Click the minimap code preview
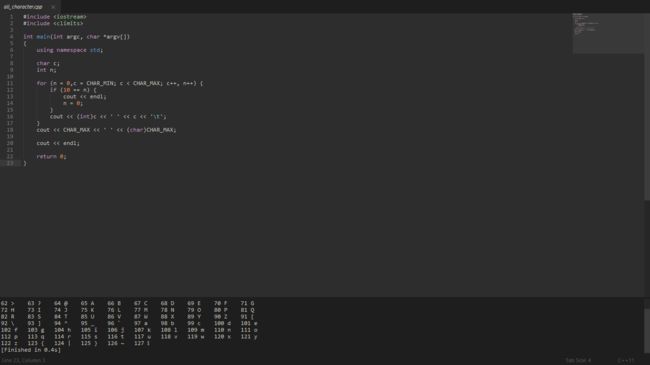The width and height of the screenshot is (650, 365). pos(608,33)
